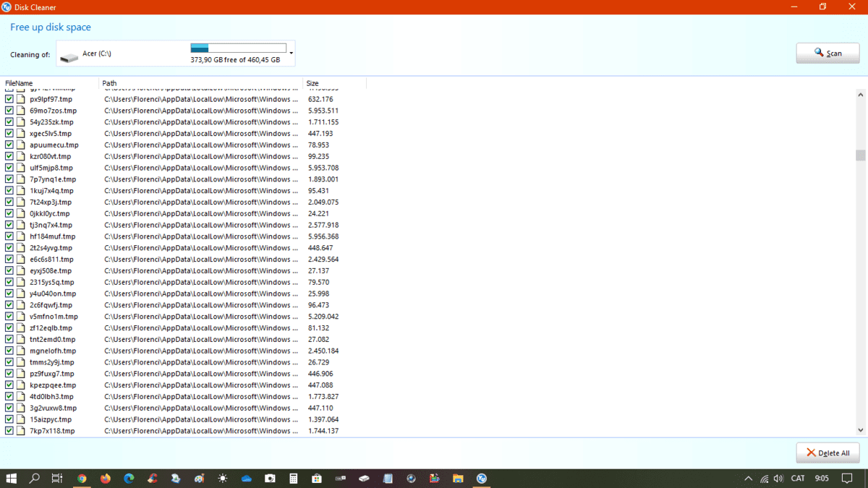The image size is (868, 488).
Task: Click scrollbar up arrow of file list
Action: click(860, 95)
